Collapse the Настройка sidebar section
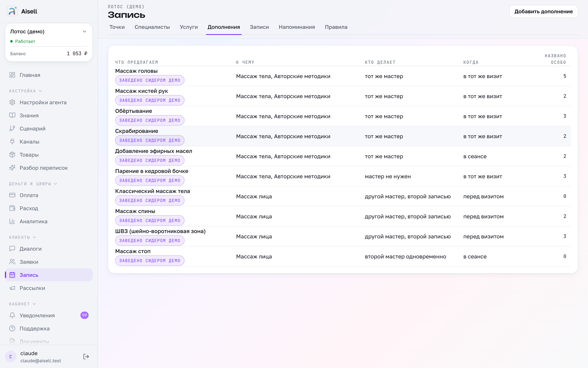Image resolution: width=588 pixels, height=368 pixels. pyautogui.click(x=26, y=91)
